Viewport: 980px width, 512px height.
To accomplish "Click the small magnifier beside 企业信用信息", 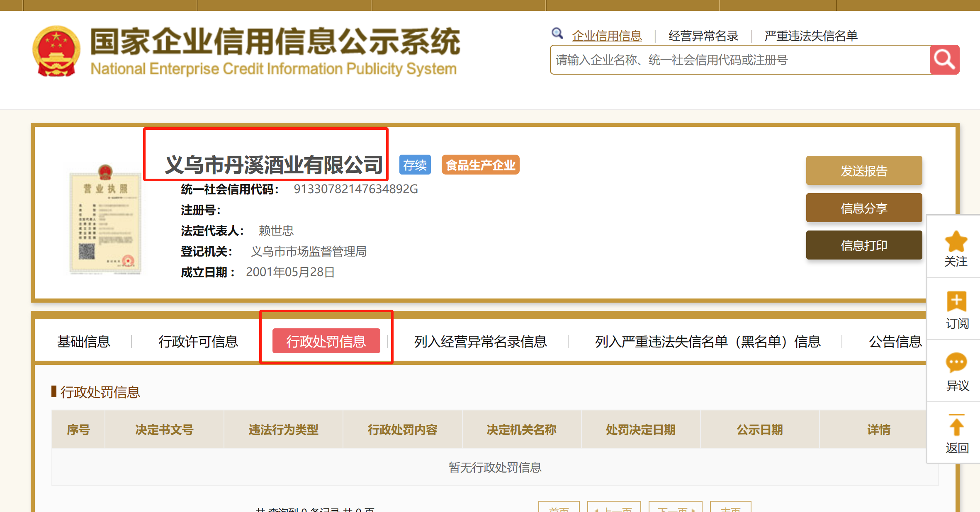I will point(557,33).
